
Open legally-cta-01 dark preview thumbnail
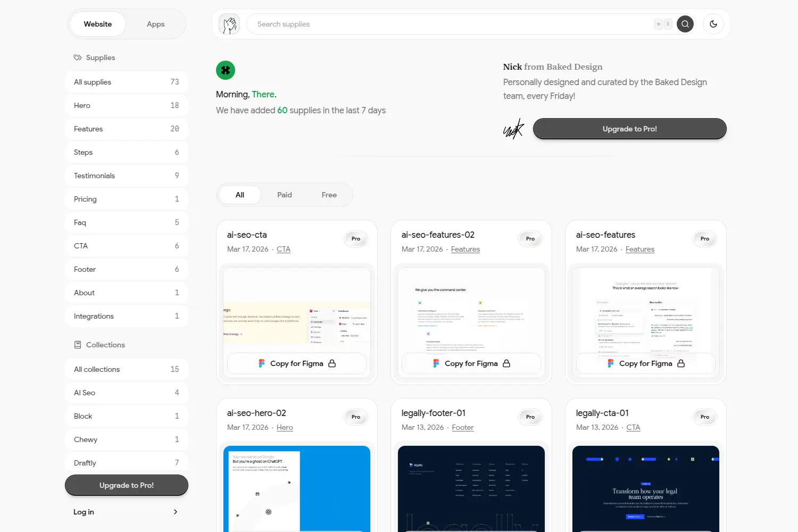(646, 488)
